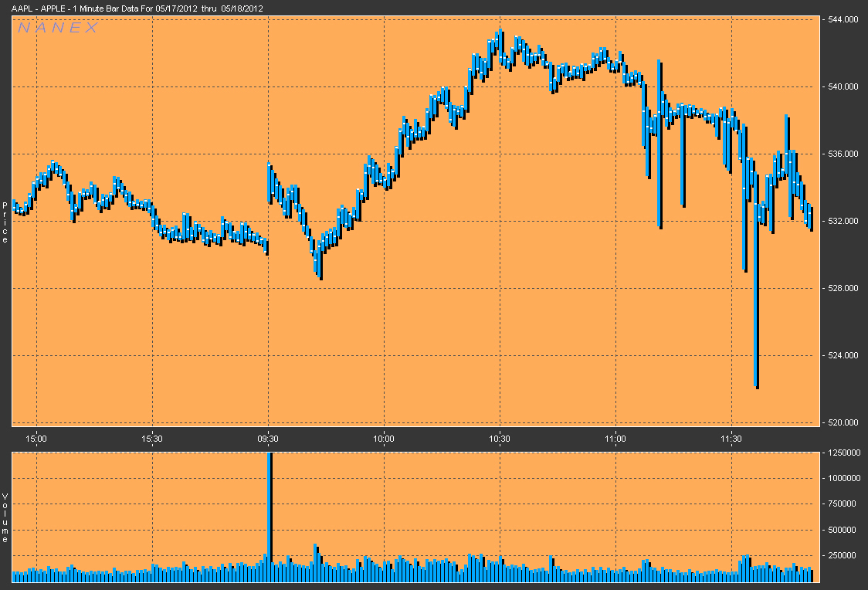Click the NANEX watermark logo
Image resolution: width=868 pixels, height=590 pixels.
(58, 28)
